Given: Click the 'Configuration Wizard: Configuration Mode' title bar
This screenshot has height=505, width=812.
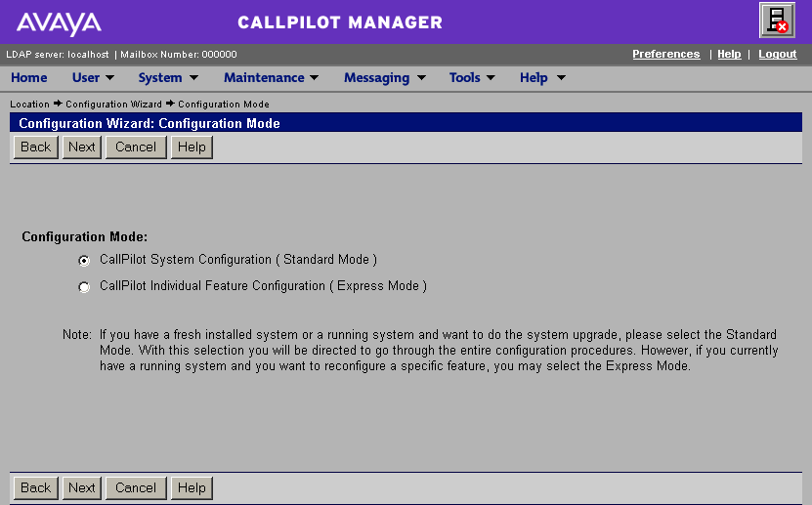Looking at the screenshot, I should click(406, 123).
